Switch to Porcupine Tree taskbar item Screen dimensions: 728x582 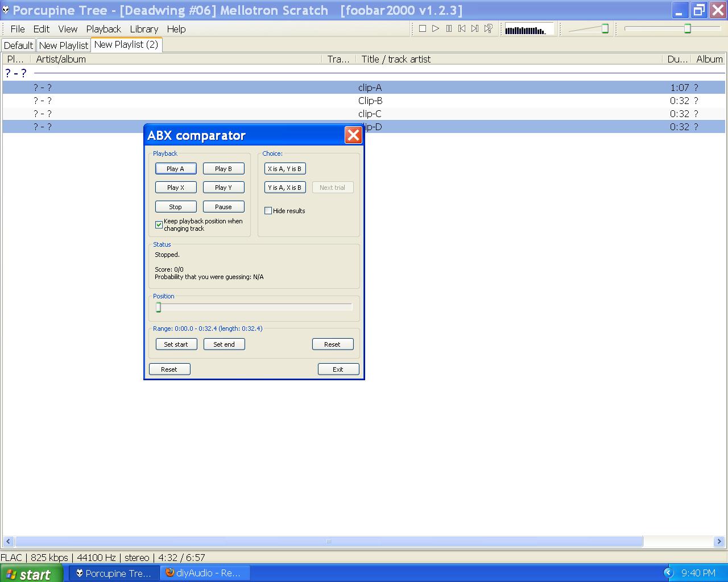(x=114, y=573)
